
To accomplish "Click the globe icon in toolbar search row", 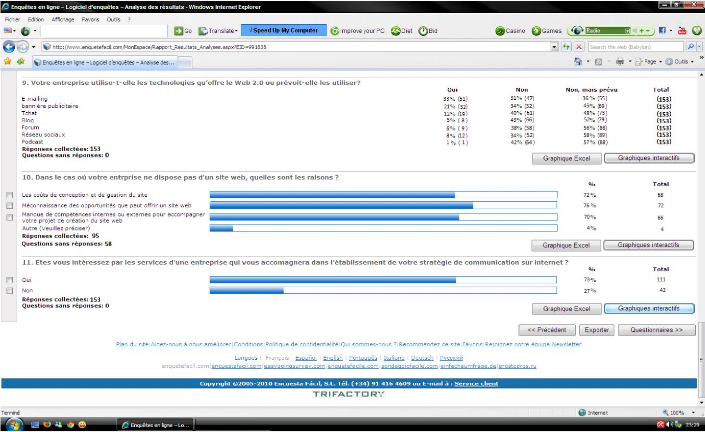I will tap(25, 31).
